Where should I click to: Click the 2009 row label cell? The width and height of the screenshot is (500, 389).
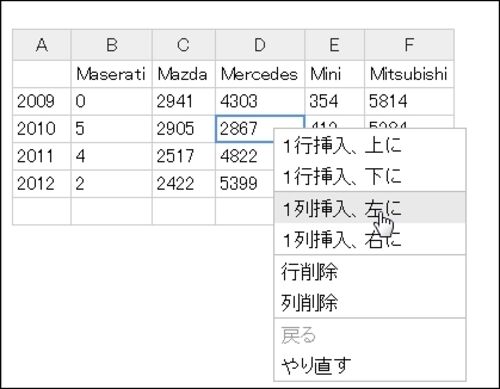(42, 101)
